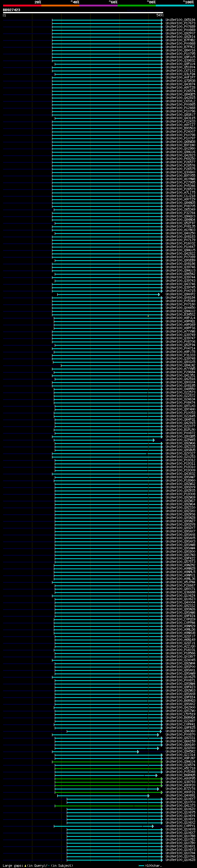Select hit label UniRef100_Q9TLH3
Viewport: 197px width, 868px height.
tap(180, 406)
